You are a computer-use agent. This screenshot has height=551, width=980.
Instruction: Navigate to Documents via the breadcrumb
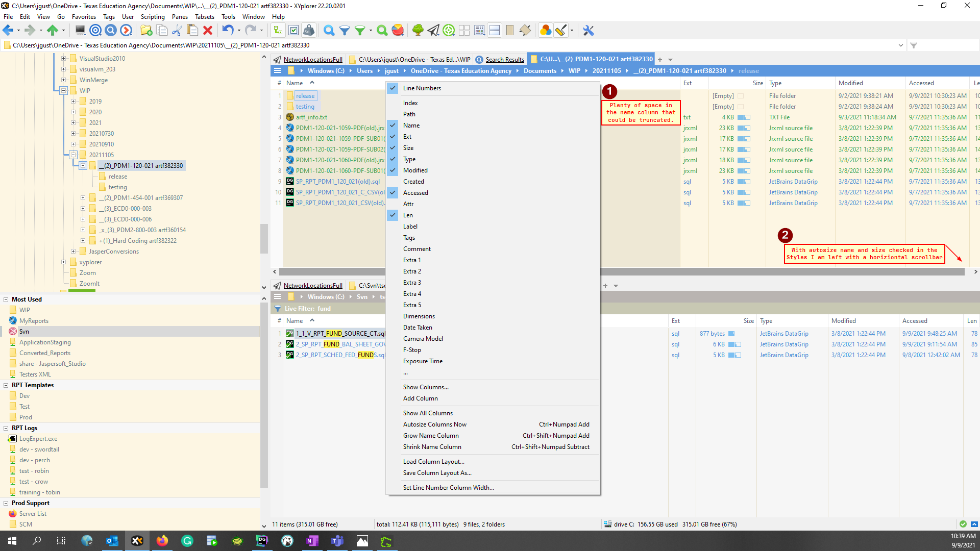(x=540, y=70)
